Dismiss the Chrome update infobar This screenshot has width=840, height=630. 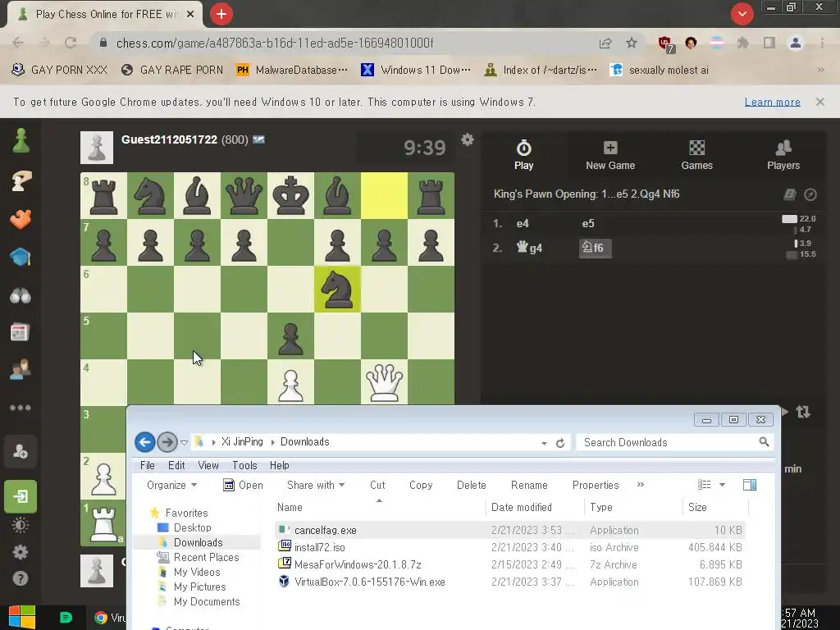pos(820,102)
